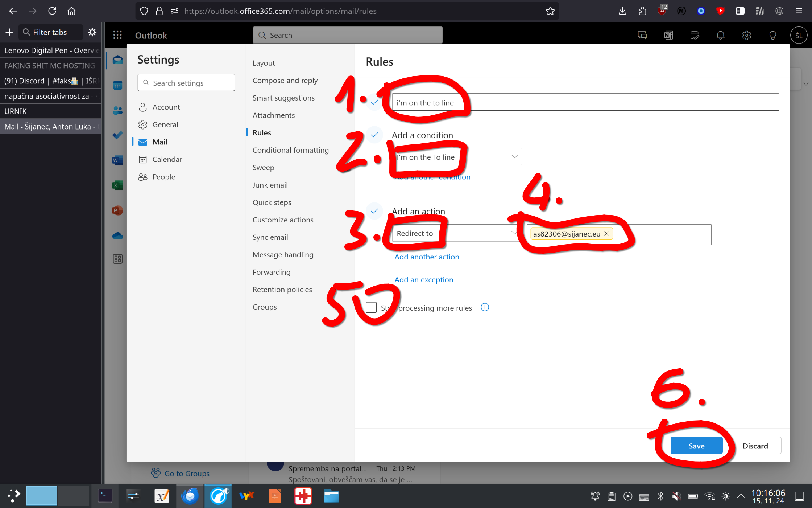Click the lightbulb tips icon

[x=772, y=35]
